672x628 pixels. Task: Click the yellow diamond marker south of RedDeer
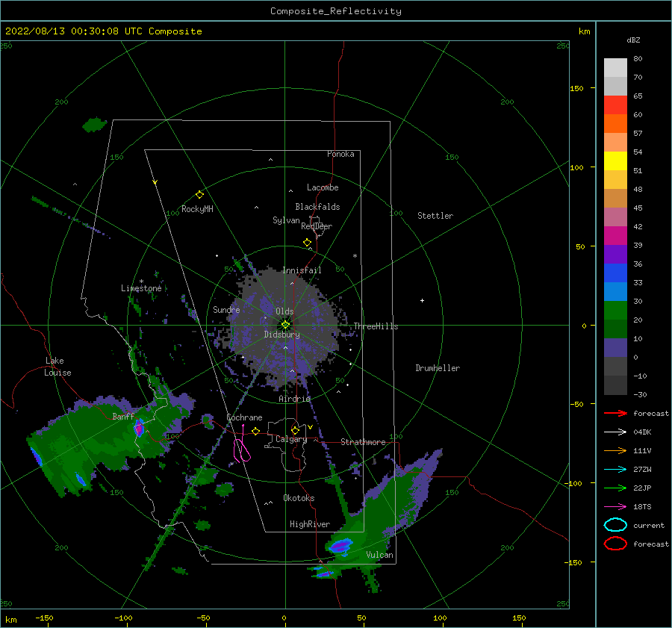click(x=308, y=243)
